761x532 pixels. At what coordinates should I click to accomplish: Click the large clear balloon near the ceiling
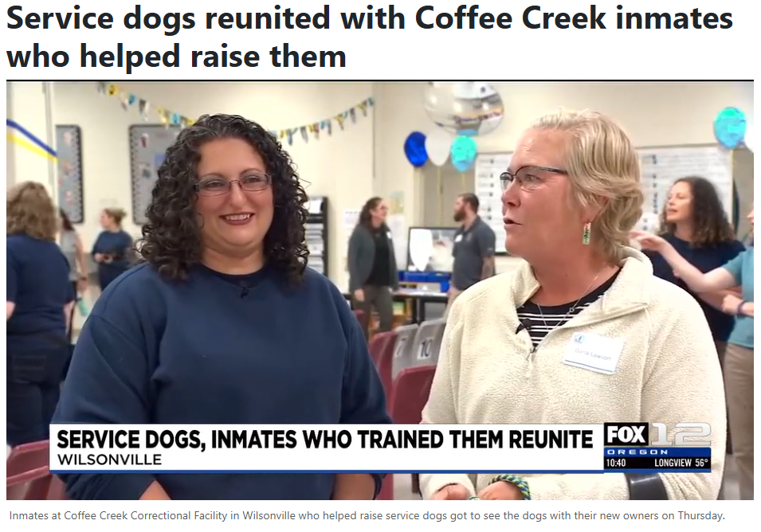click(x=462, y=108)
